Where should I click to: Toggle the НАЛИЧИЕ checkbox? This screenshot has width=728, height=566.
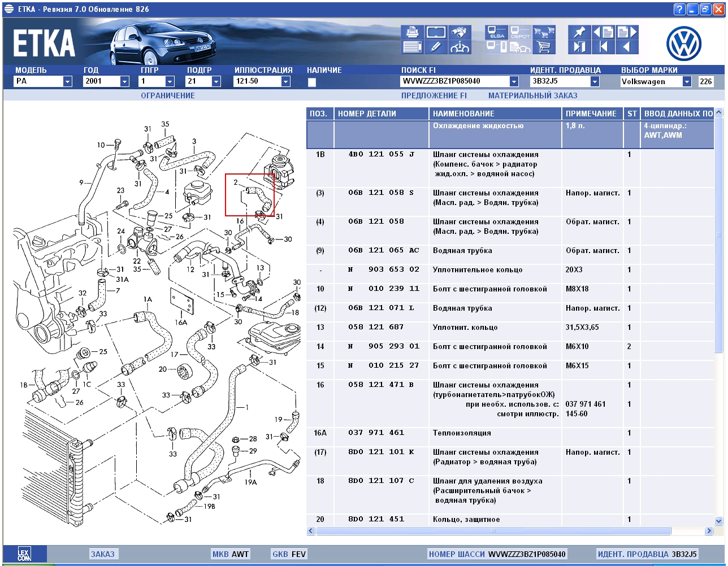pos(311,82)
